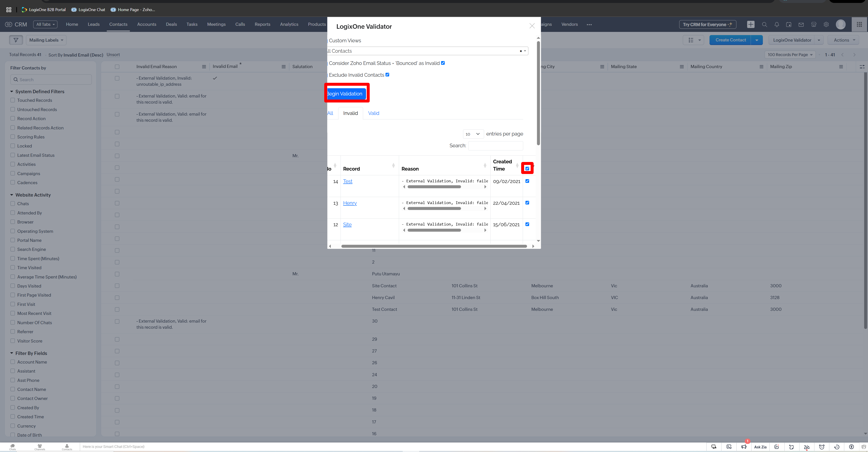This screenshot has height=452, width=868.
Task: Switch to the All tab in the validator
Action: [330, 113]
